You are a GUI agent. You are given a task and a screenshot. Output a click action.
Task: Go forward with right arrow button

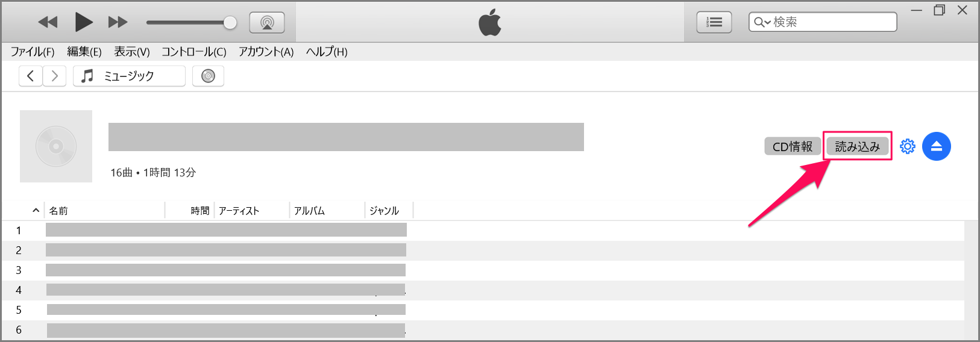(55, 76)
